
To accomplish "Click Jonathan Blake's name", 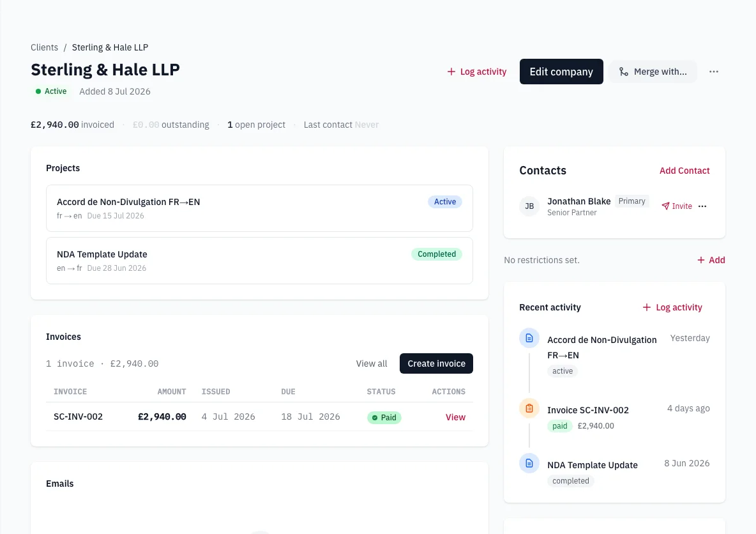I will pos(578,201).
